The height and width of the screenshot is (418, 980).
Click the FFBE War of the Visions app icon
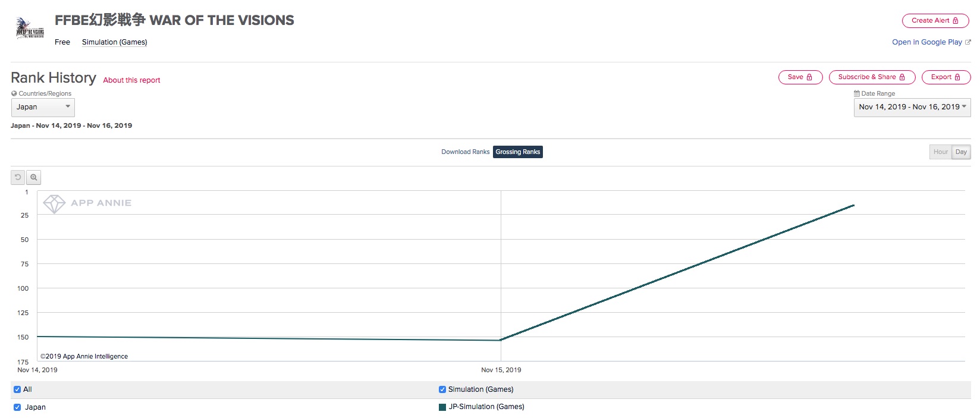tap(30, 29)
